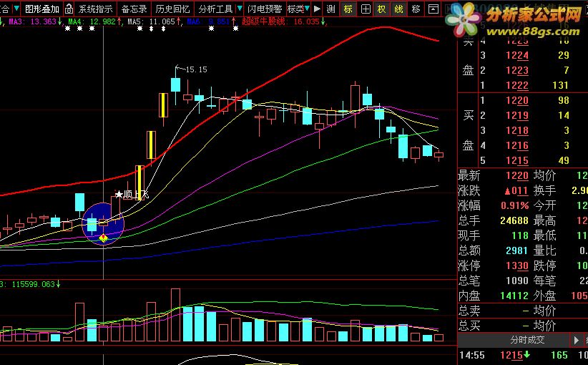Click the buy-5 price 1215 in order book
Viewport: 588px width, 365px height.
pos(517,160)
